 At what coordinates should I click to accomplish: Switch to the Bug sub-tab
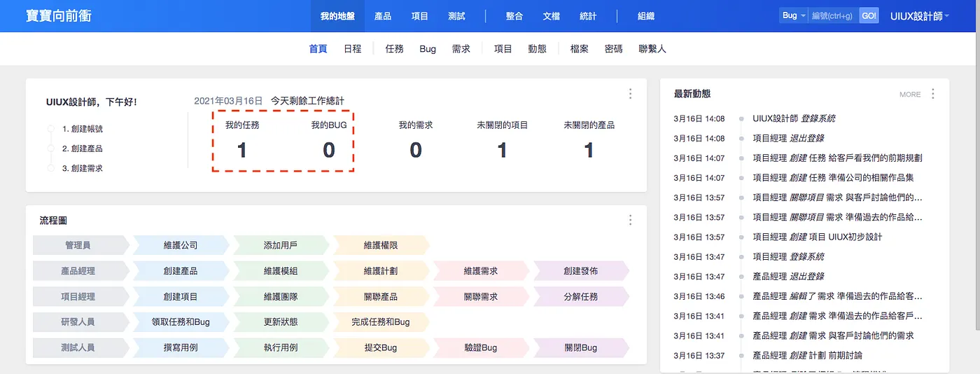428,49
